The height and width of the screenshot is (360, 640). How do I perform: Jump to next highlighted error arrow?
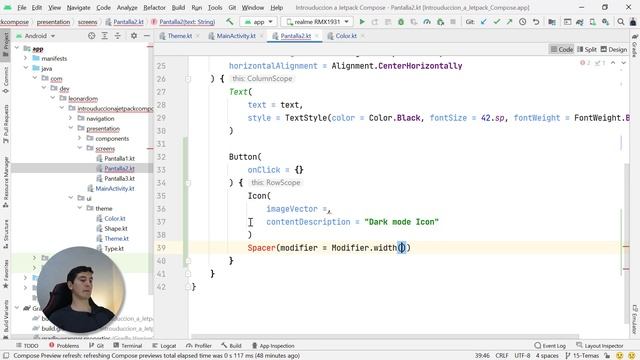(624, 63)
